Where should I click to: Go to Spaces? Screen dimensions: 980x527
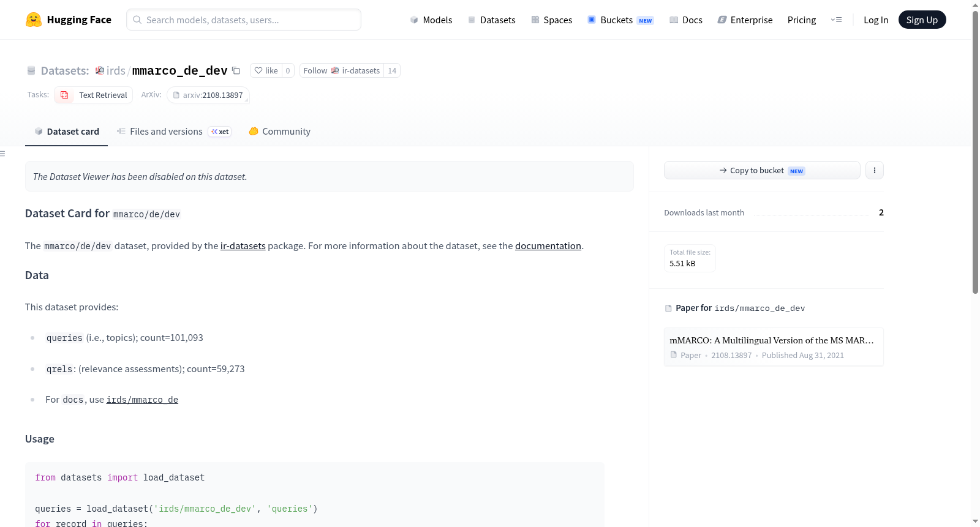click(x=551, y=20)
